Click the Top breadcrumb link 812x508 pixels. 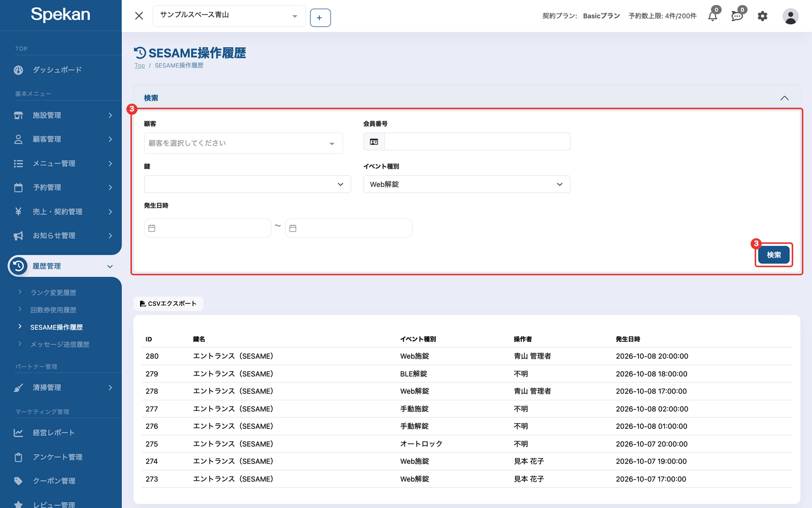click(x=140, y=66)
